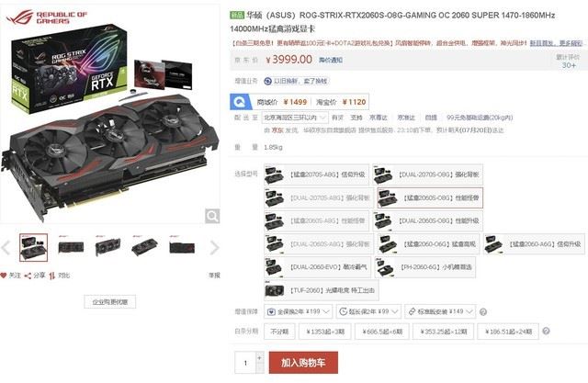588x383 pixels.
Task: Click the help question mark beside installment options
Action: (x=546, y=332)
